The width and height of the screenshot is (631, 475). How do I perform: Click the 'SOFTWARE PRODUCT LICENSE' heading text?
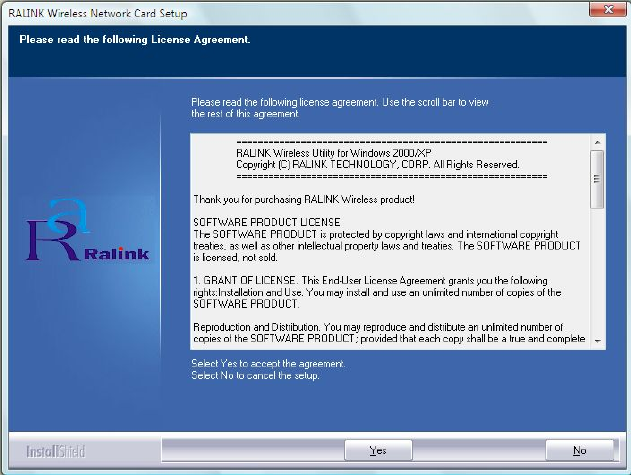(267, 222)
